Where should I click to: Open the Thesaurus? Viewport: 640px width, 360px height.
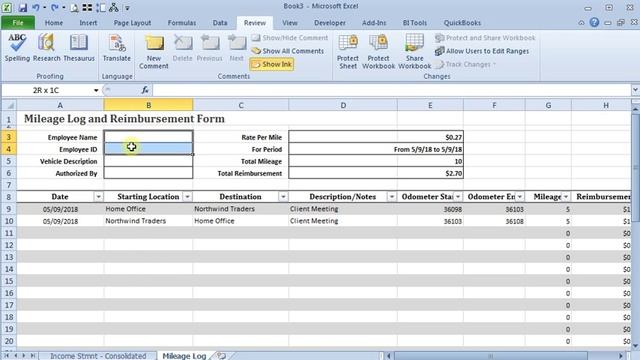[79, 48]
